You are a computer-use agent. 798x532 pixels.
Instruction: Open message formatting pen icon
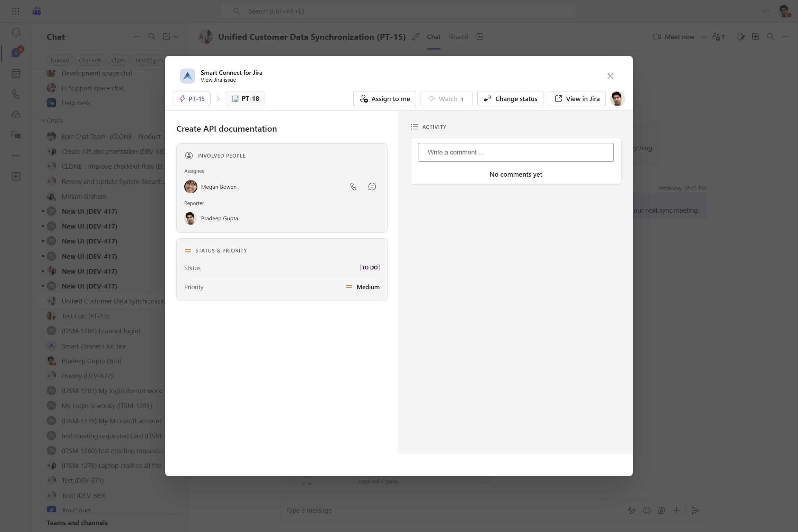click(632, 510)
